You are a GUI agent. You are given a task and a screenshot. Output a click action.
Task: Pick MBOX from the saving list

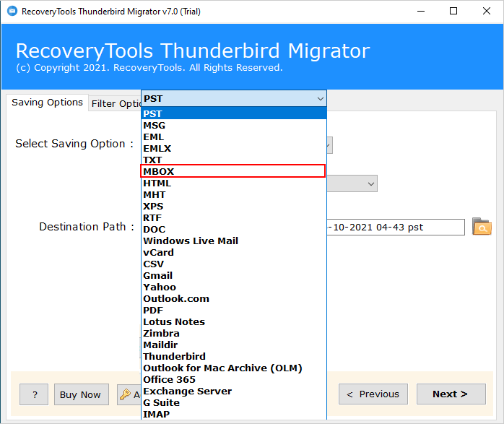click(233, 171)
